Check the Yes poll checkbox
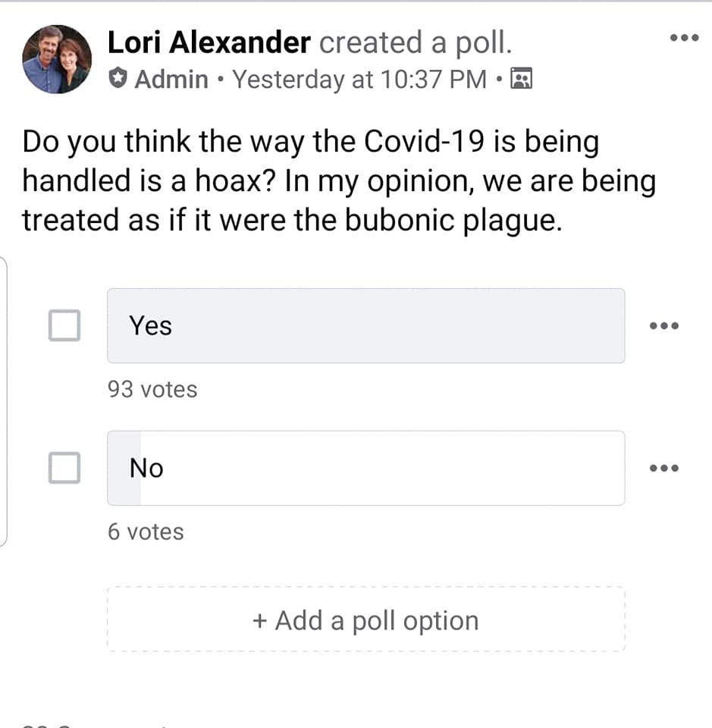712x728 pixels. [64, 325]
